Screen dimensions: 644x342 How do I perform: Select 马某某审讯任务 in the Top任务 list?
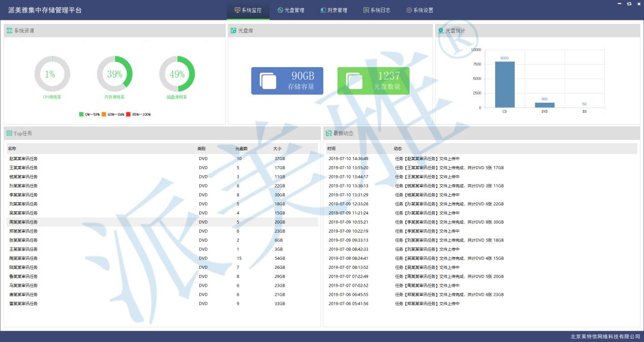coord(23,286)
